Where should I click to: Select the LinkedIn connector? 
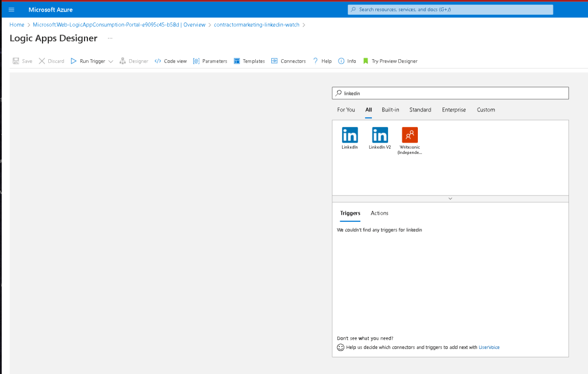click(349, 138)
